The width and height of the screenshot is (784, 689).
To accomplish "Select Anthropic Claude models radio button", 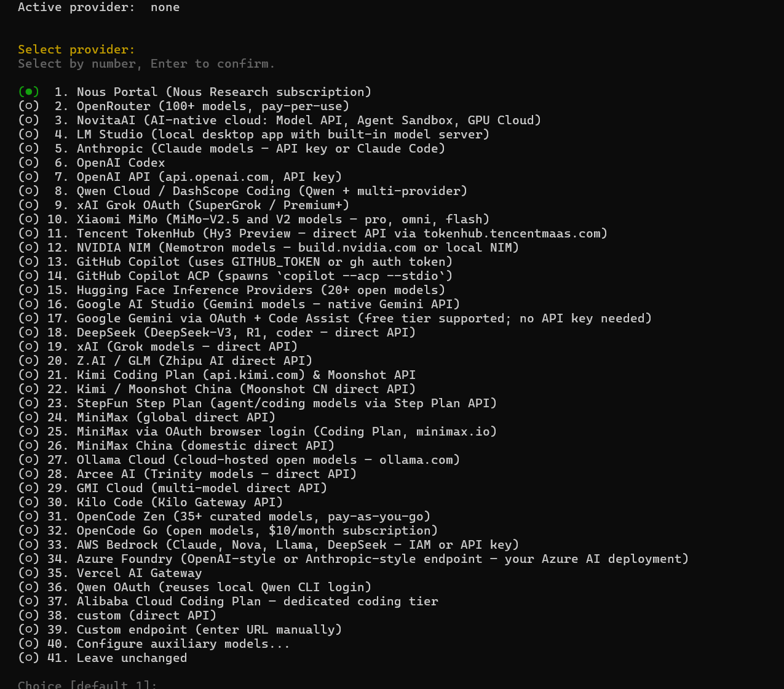I will tap(29, 148).
